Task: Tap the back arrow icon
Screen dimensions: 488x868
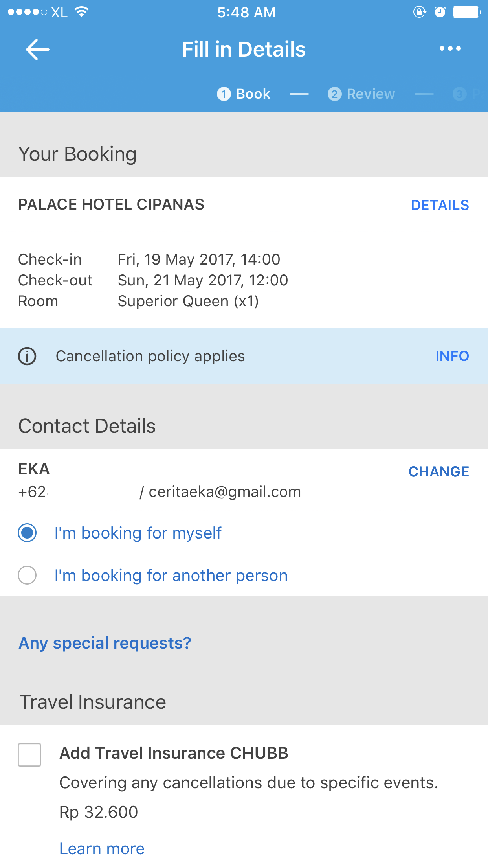Action: [37, 50]
